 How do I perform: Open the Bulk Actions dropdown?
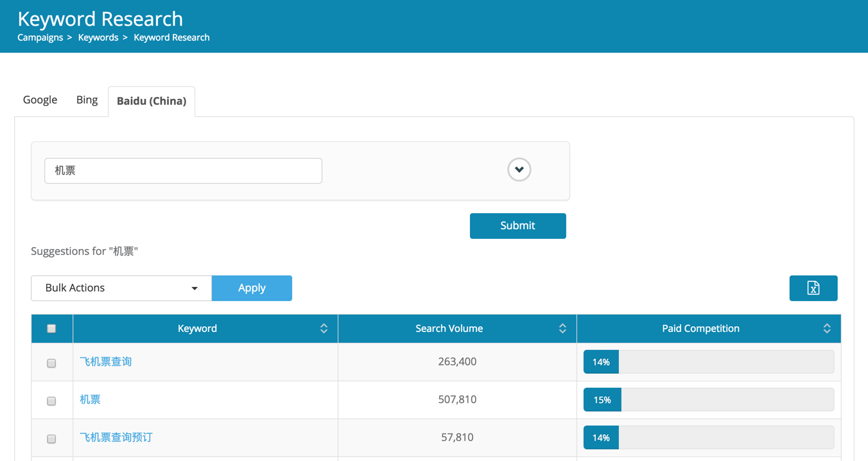[121, 288]
